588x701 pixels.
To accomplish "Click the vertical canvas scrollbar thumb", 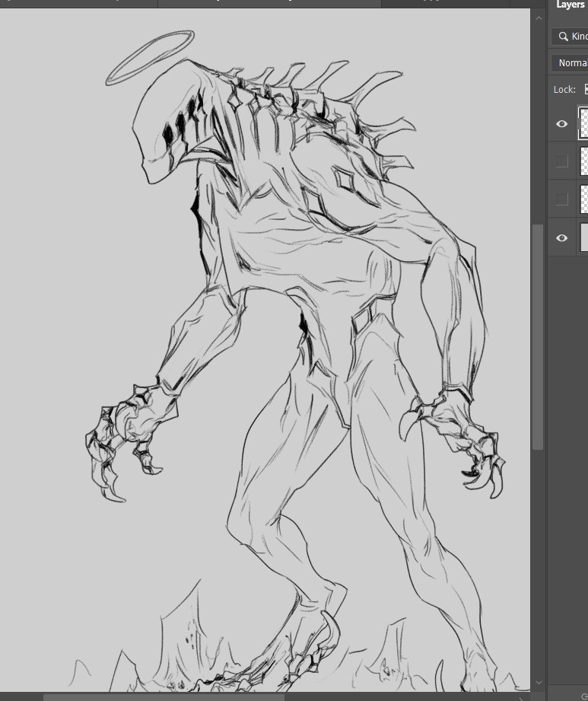I will 539,336.
